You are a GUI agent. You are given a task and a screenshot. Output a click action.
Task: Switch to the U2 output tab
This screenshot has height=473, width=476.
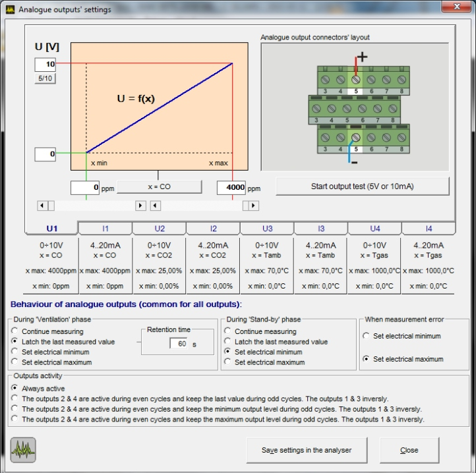[x=160, y=228]
